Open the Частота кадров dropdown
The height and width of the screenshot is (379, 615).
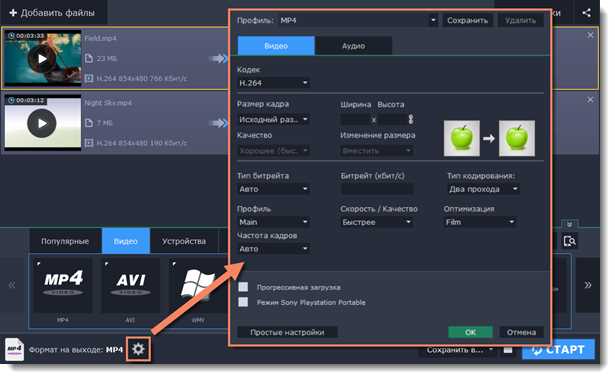click(273, 249)
